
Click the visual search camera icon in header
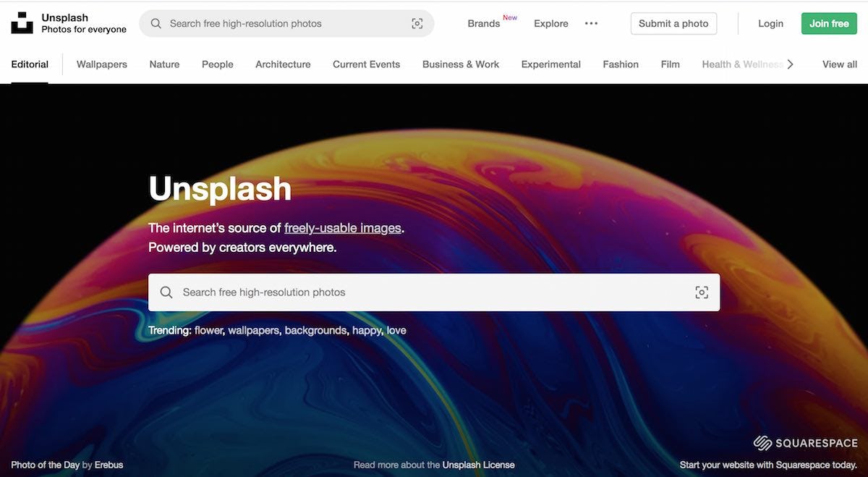417,23
